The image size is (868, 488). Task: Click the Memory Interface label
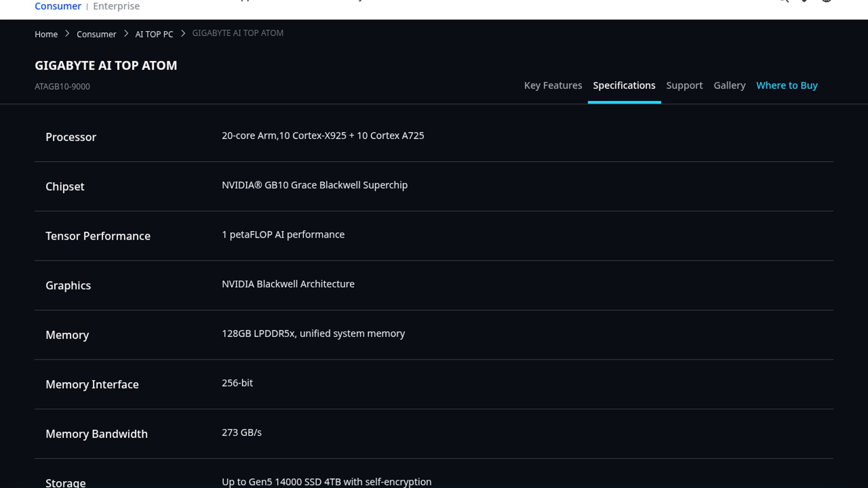[92, 385]
